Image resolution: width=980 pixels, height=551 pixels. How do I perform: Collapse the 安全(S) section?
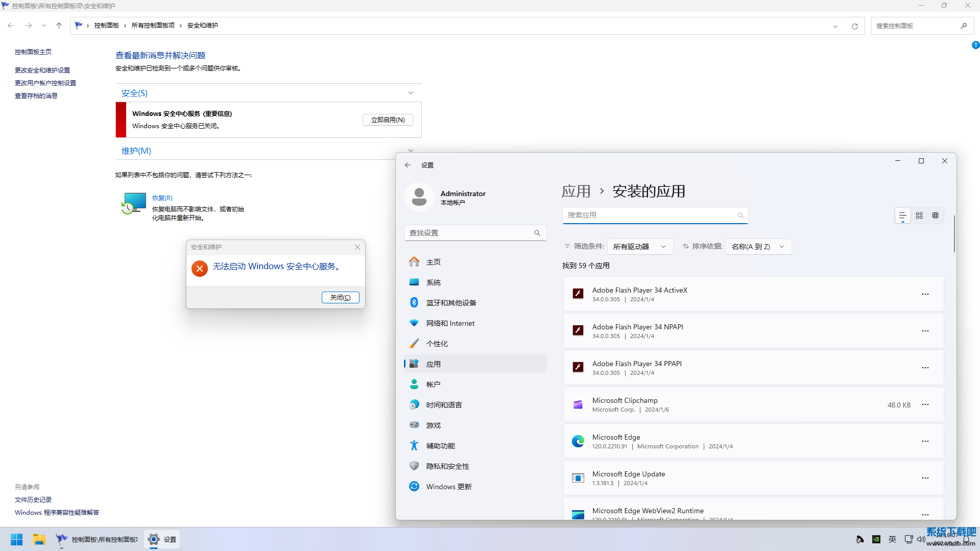(411, 93)
